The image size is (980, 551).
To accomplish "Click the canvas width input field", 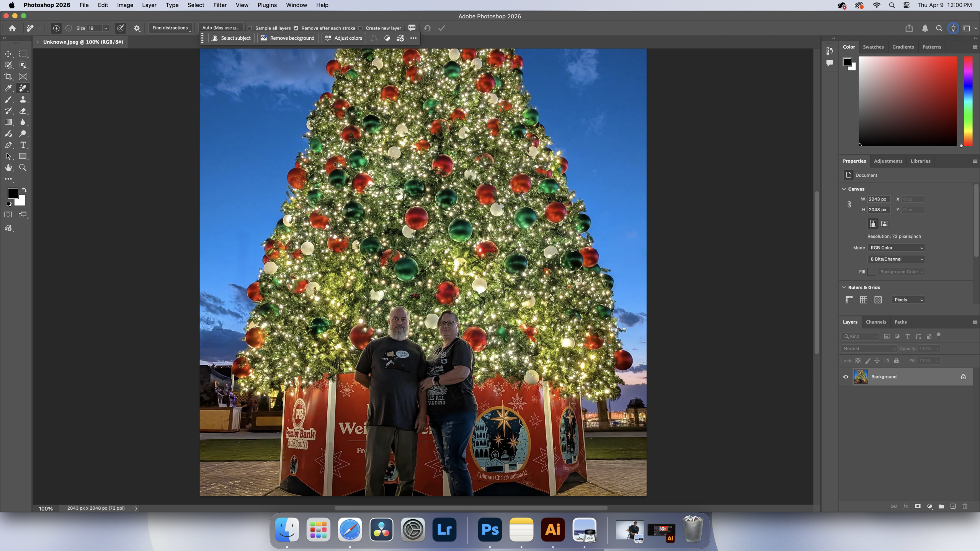I will click(x=879, y=199).
